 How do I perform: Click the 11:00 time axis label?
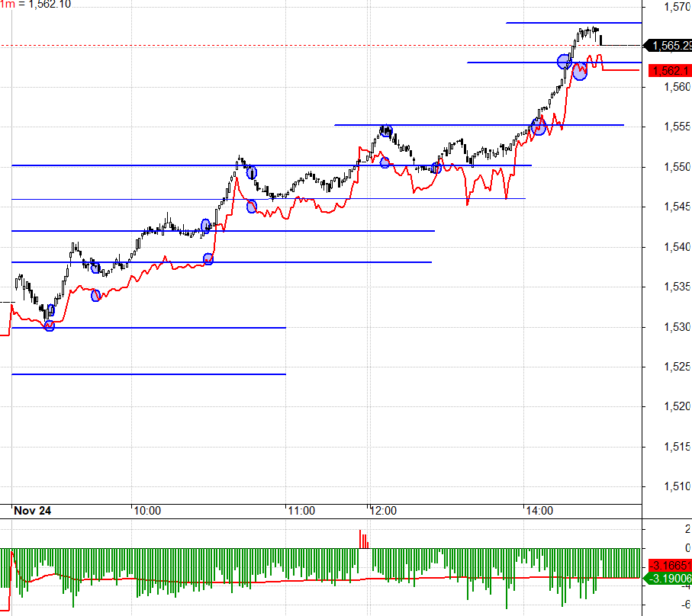coord(301,511)
